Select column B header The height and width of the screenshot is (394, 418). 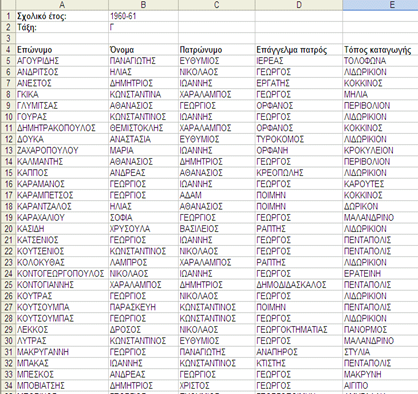[x=143, y=5]
